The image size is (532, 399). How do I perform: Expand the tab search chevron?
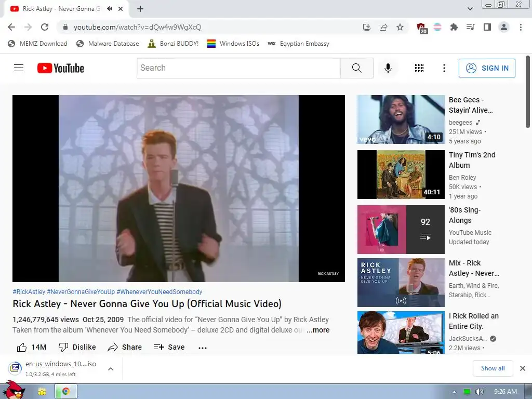coord(470,9)
